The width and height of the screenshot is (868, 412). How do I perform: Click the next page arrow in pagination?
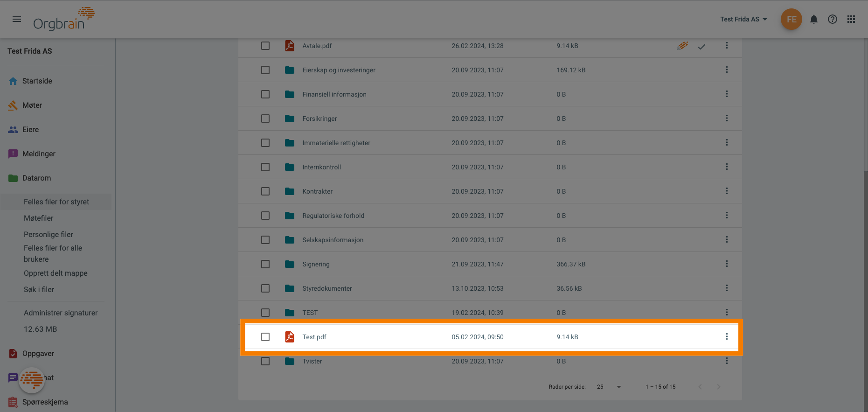tap(719, 387)
